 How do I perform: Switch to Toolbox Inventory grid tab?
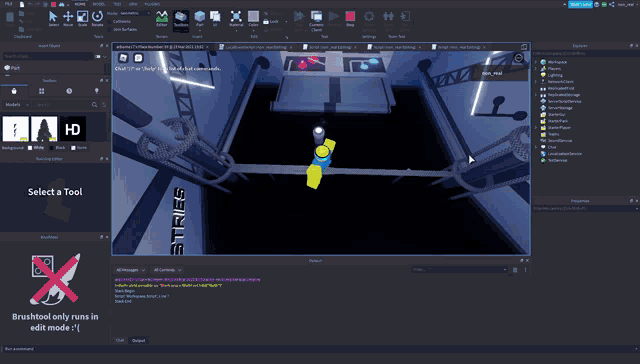[42, 91]
